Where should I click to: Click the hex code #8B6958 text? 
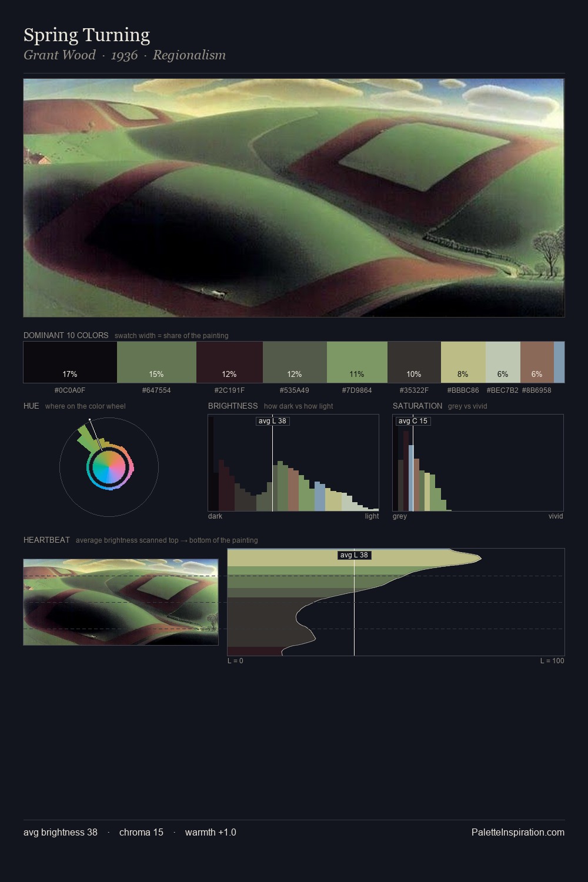[x=537, y=390]
